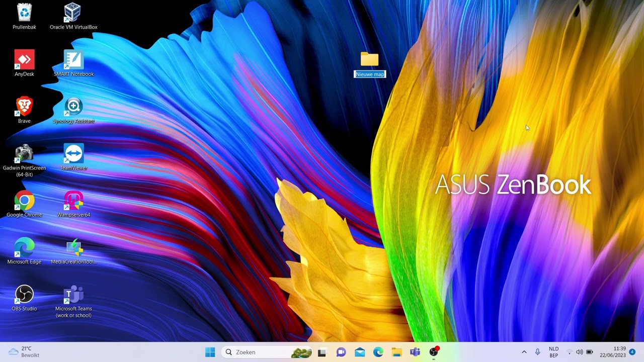Open Task View in the taskbar
Viewport: 644px width, 362px height.
tap(322, 352)
